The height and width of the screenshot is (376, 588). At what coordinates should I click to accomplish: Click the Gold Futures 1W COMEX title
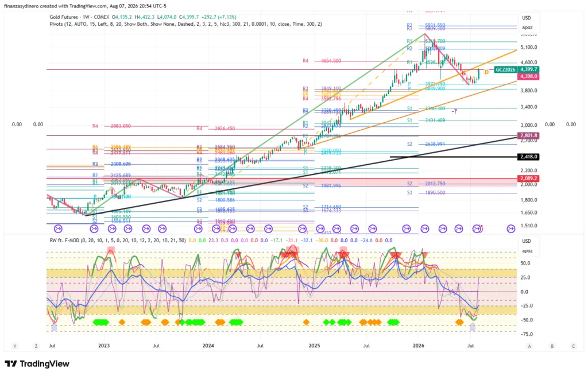pyautogui.click(x=79, y=17)
